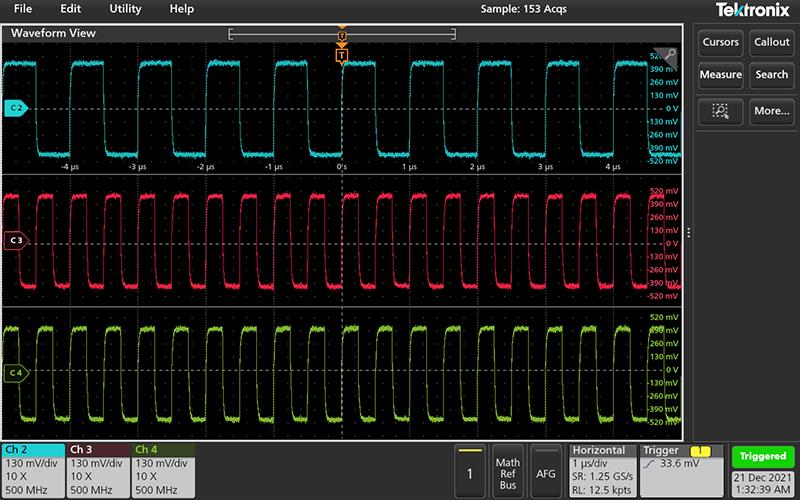Select the C4 channel handle badge
The image size is (800, 500).
tap(15, 373)
